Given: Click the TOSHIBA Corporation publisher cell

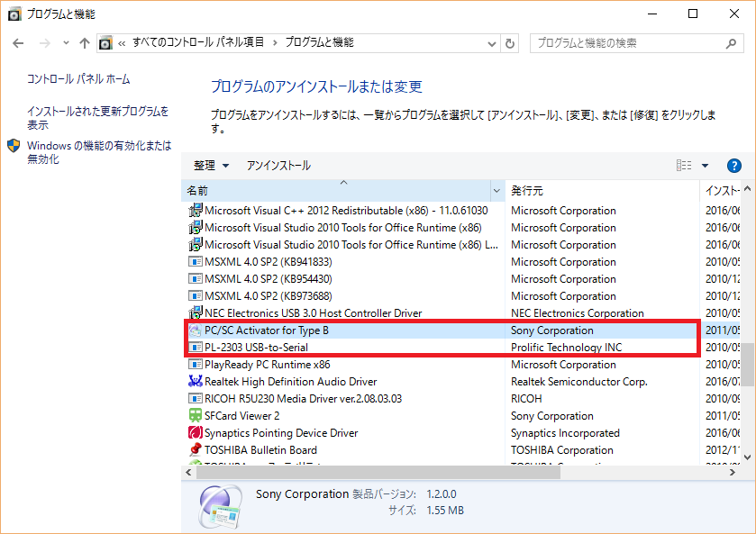Looking at the screenshot, I should tap(562, 450).
